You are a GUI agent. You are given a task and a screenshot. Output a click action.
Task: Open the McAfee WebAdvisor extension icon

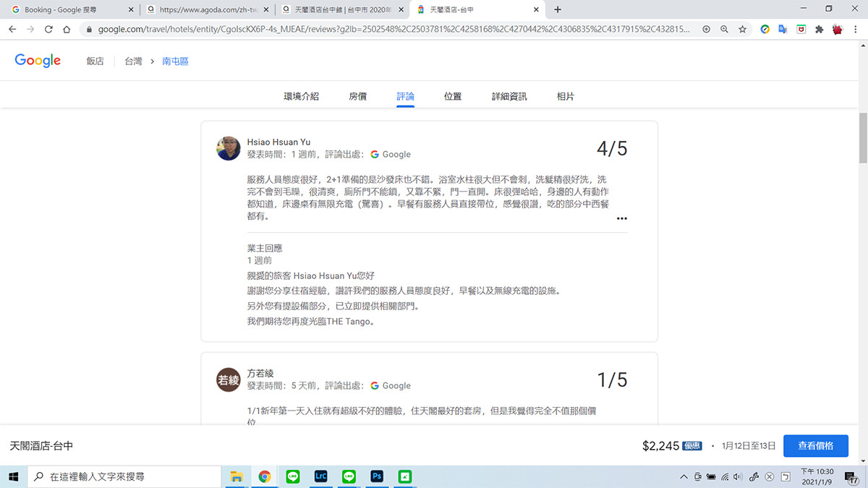point(801,30)
